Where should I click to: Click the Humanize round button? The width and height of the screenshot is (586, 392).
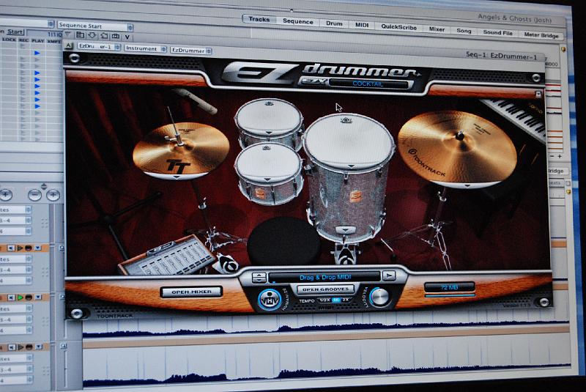point(267,298)
